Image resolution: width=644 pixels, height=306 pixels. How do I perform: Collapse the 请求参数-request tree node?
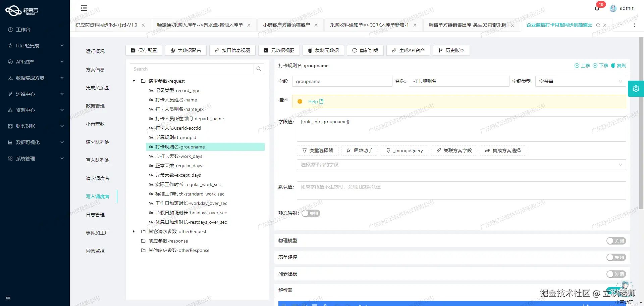[x=133, y=81]
